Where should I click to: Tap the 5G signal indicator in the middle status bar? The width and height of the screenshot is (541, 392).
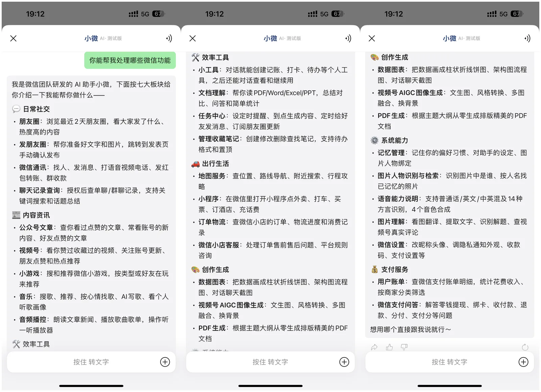coord(324,14)
